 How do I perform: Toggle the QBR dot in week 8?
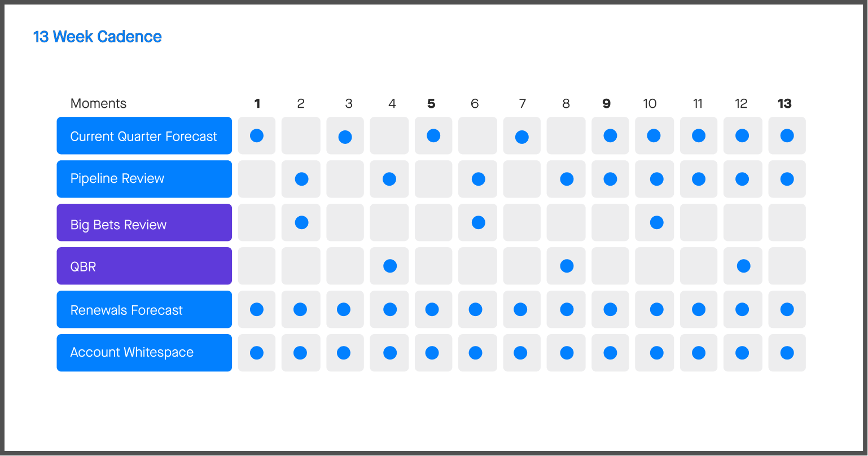coord(567,266)
